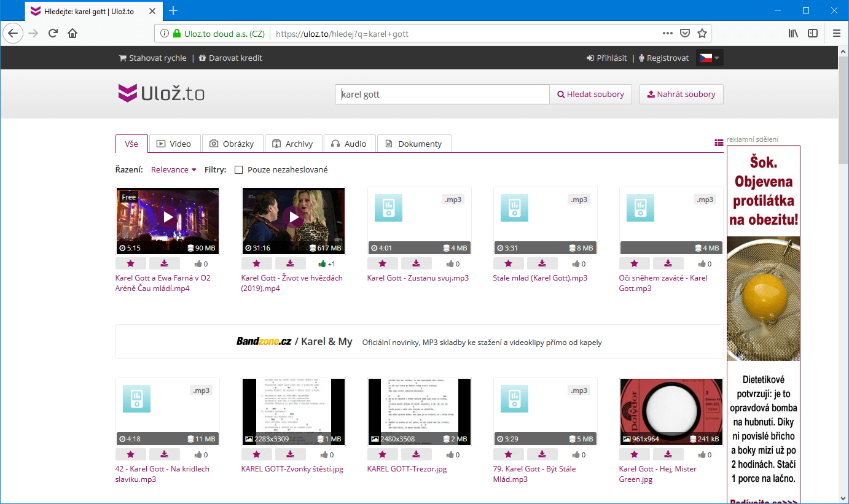Click the karel gott search field

click(442, 95)
